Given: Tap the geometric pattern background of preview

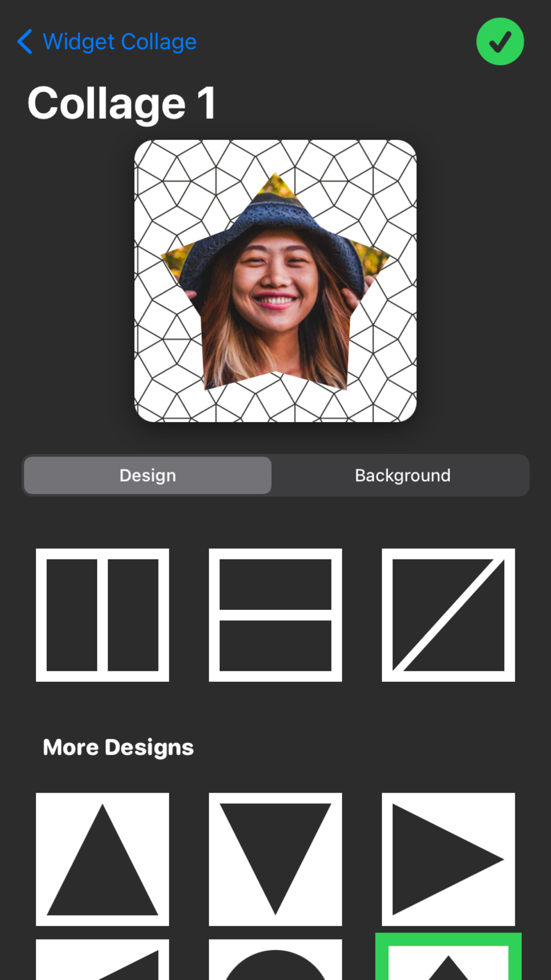Looking at the screenshot, I should [165, 182].
